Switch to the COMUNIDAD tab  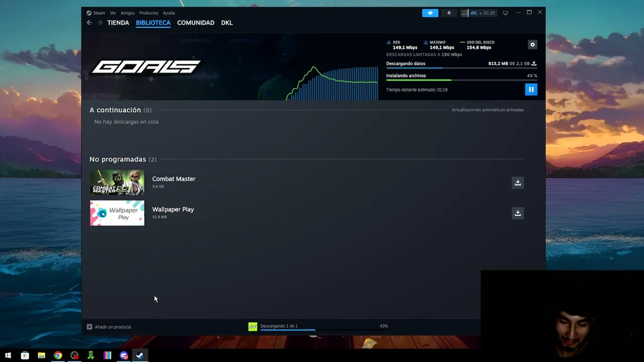196,23
